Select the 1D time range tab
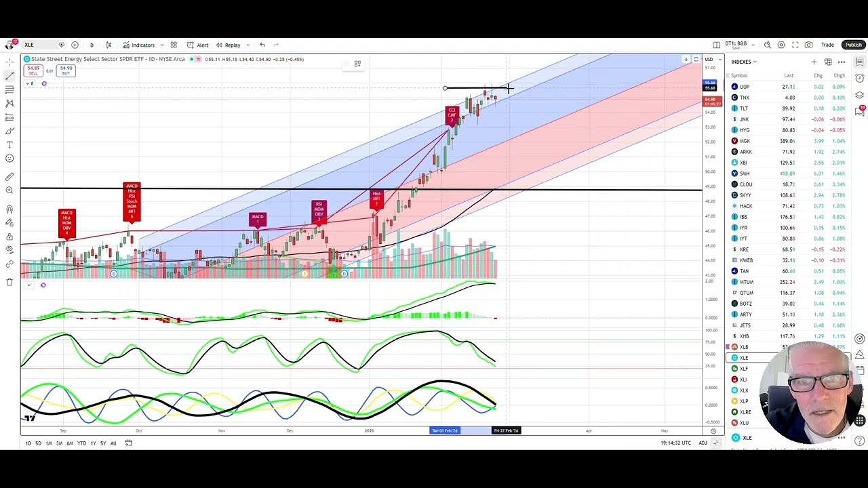868x488 pixels. [28, 443]
